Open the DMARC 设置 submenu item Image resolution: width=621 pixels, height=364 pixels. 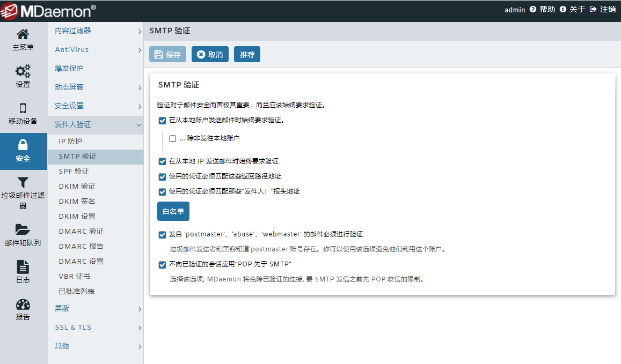point(96,262)
